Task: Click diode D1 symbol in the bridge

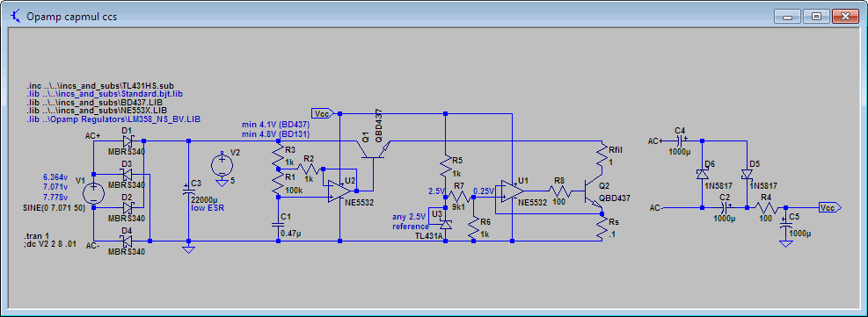Action: click(x=128, y=141)
